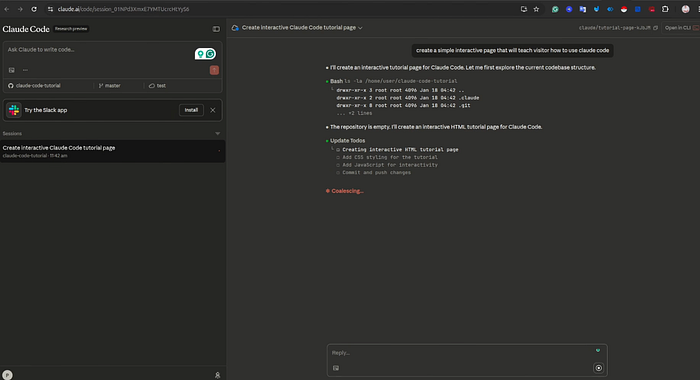Choose the master branch selector
Viewport: 700px width, 380px height.
109,86
